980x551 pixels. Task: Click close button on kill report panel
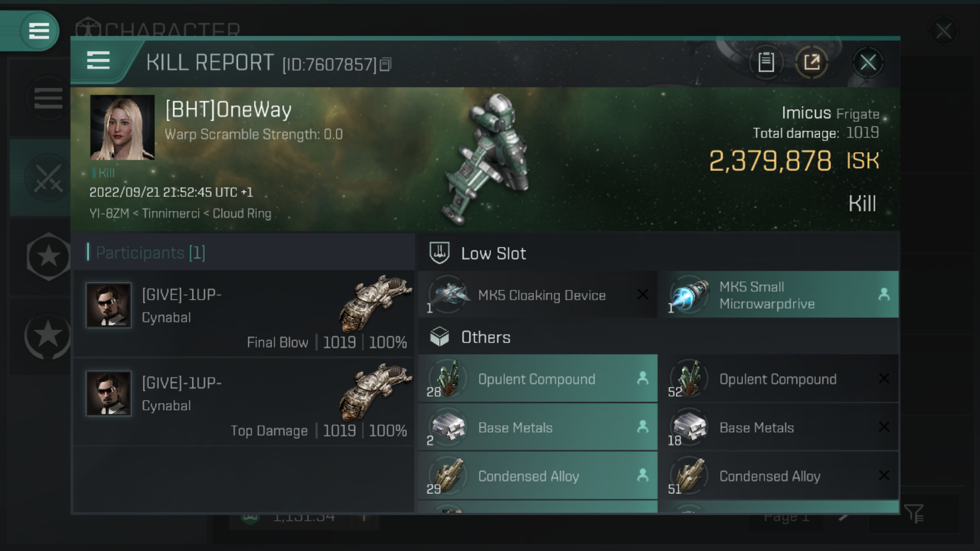(869, 62)
